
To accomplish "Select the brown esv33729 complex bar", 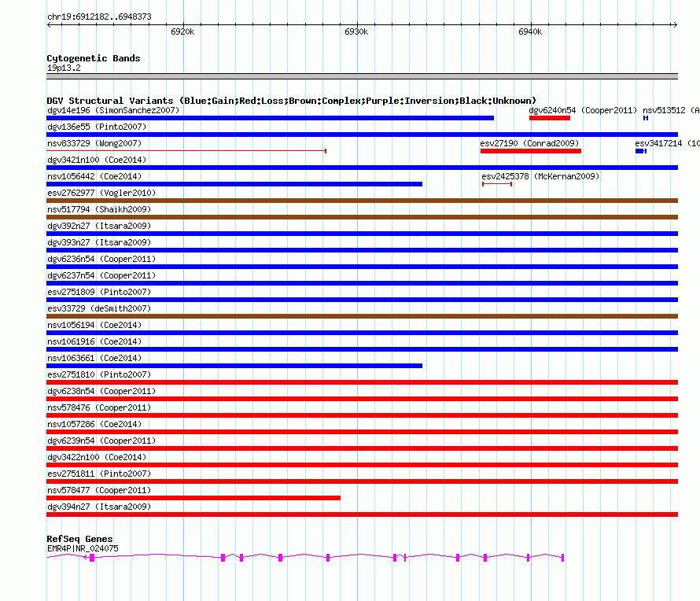I will pyautogui.click(x=362, y=316).
